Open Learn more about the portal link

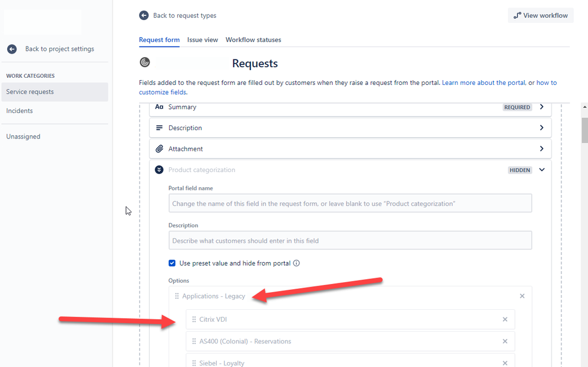click(483, 82)
